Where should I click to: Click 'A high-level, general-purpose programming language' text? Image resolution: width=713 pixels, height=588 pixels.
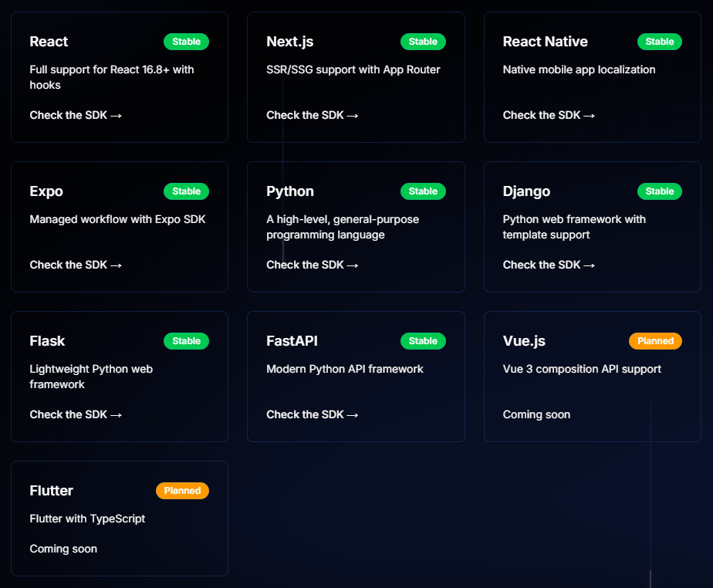coord(343,227)
